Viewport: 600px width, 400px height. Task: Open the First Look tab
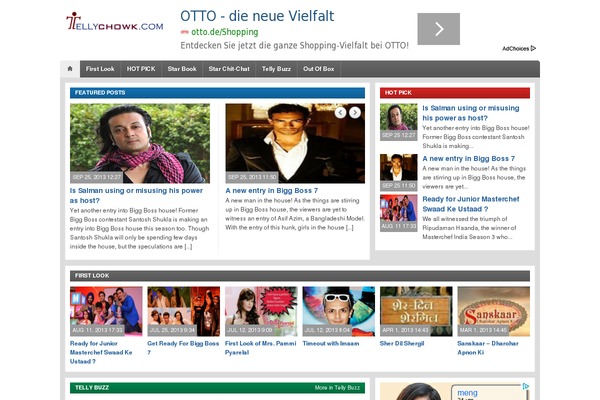pos(100,69)
